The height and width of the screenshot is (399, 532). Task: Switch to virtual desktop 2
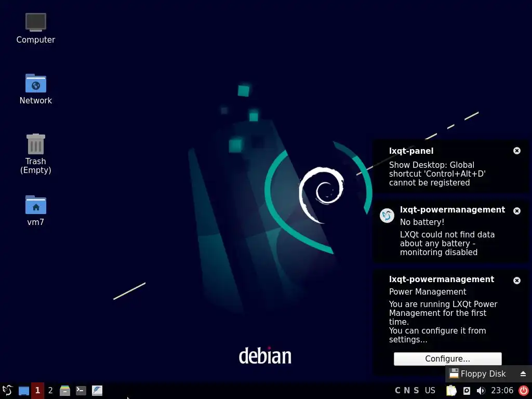(x=50, y=391)
